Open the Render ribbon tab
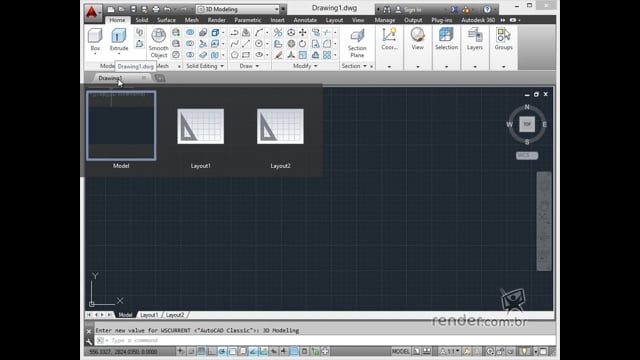640x360 pixels. pos(216,20)
